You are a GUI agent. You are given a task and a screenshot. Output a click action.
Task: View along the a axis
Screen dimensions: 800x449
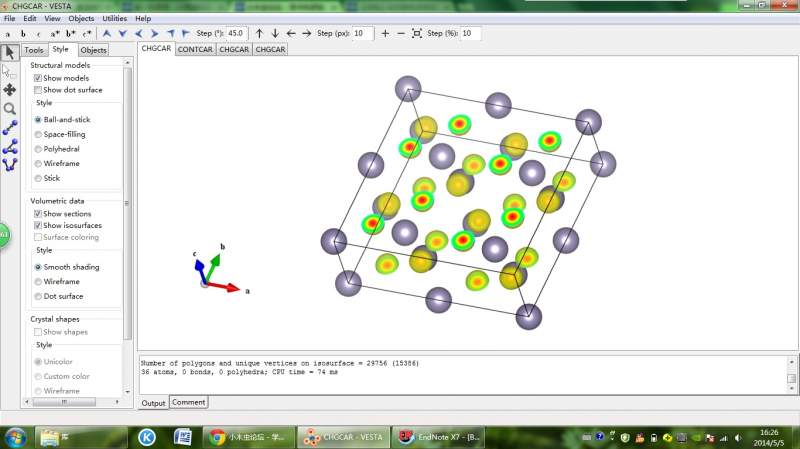coord(8,34)
